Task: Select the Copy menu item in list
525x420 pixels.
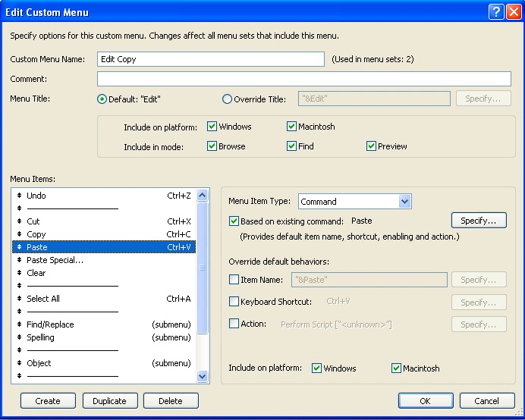Action: click(x=36, y=234)
